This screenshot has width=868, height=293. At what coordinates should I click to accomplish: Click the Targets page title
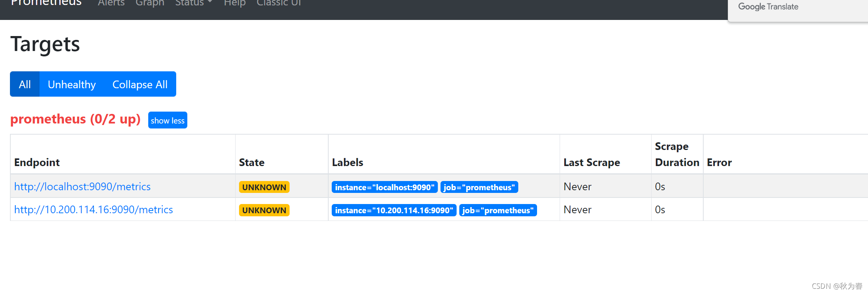pyautogui.click(x=45, y=44)
